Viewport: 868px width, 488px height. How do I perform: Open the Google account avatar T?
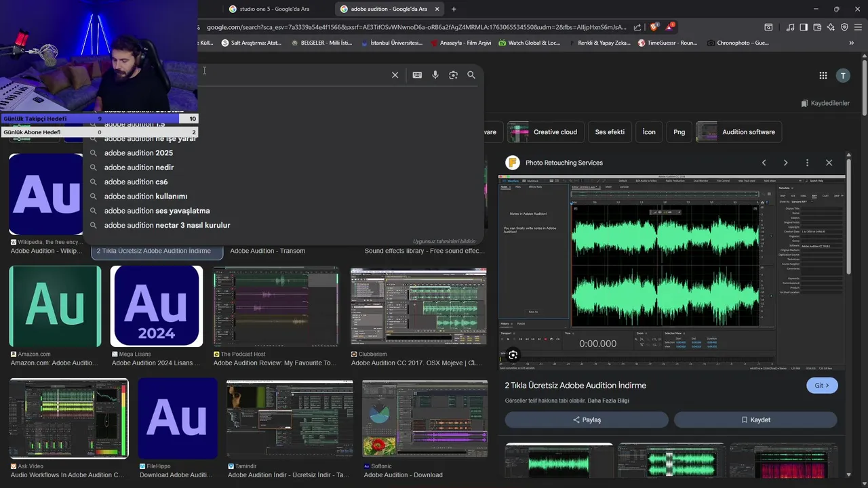click(843, 76)
